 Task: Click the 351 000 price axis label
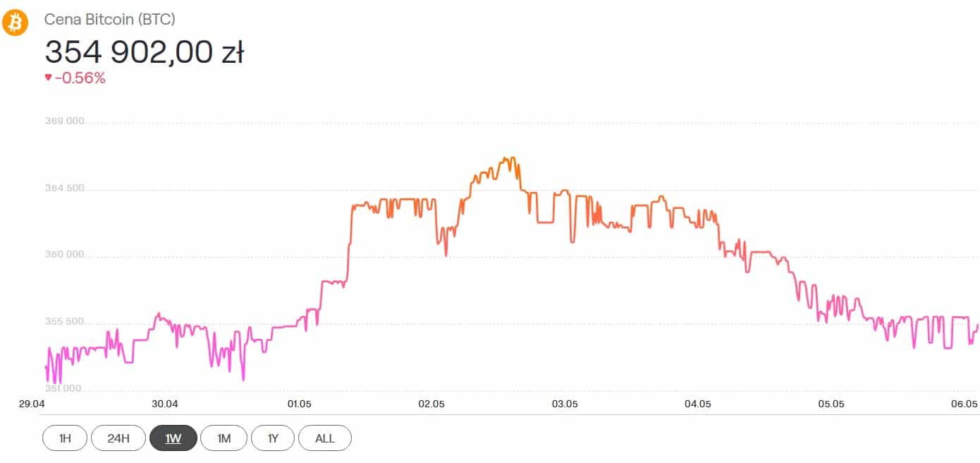64,388
